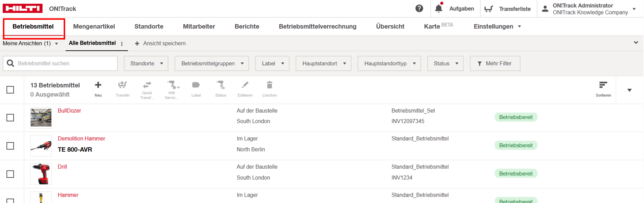
Task: Open the help question mark icon
Action: [x=419, y=8]
